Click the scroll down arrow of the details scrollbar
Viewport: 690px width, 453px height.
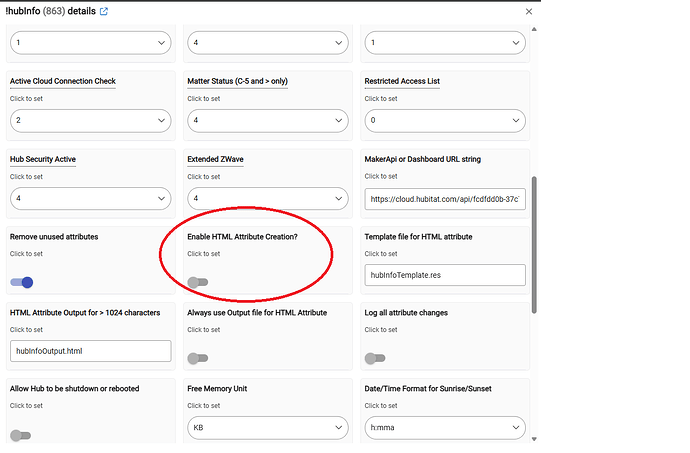click(x=534, y=439)
